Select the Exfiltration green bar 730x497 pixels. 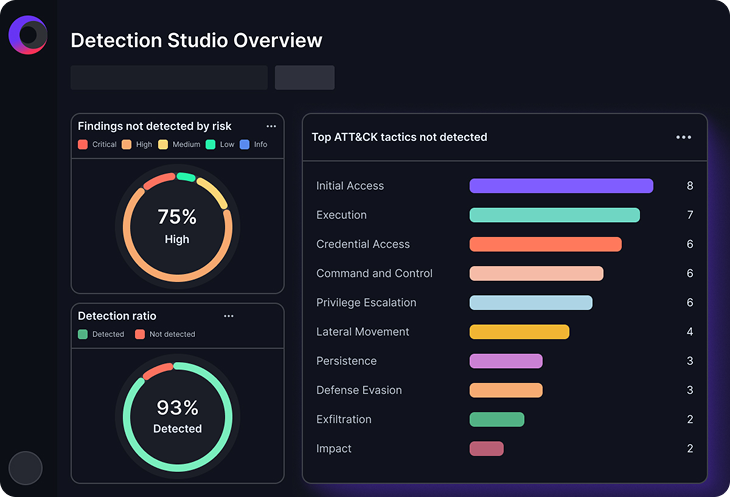(497, 419)
